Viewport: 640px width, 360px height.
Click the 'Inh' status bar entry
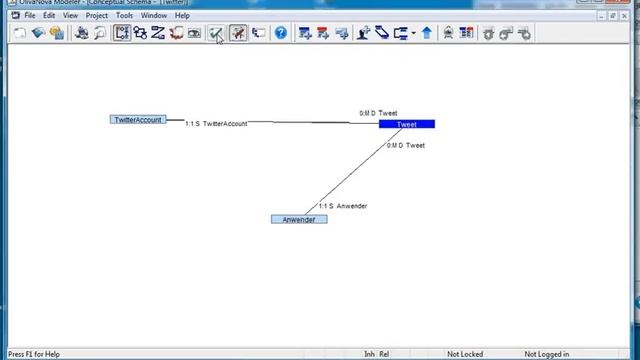[x=369, y=354]
